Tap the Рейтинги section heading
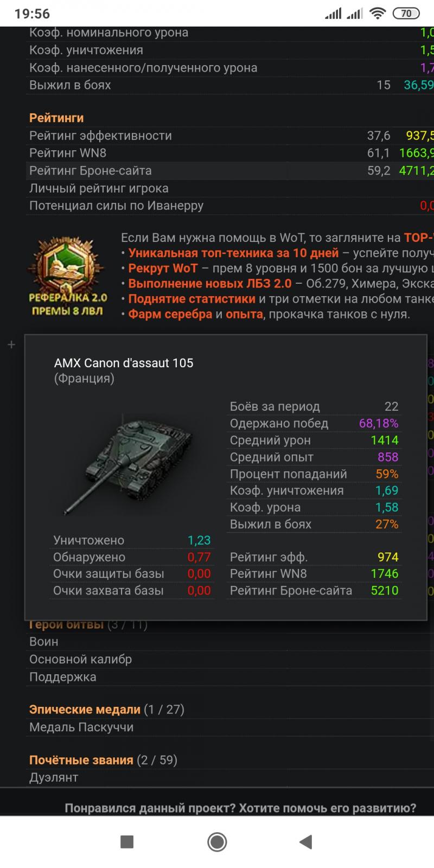Screen dimensions: 434x868 coord(56,118)
